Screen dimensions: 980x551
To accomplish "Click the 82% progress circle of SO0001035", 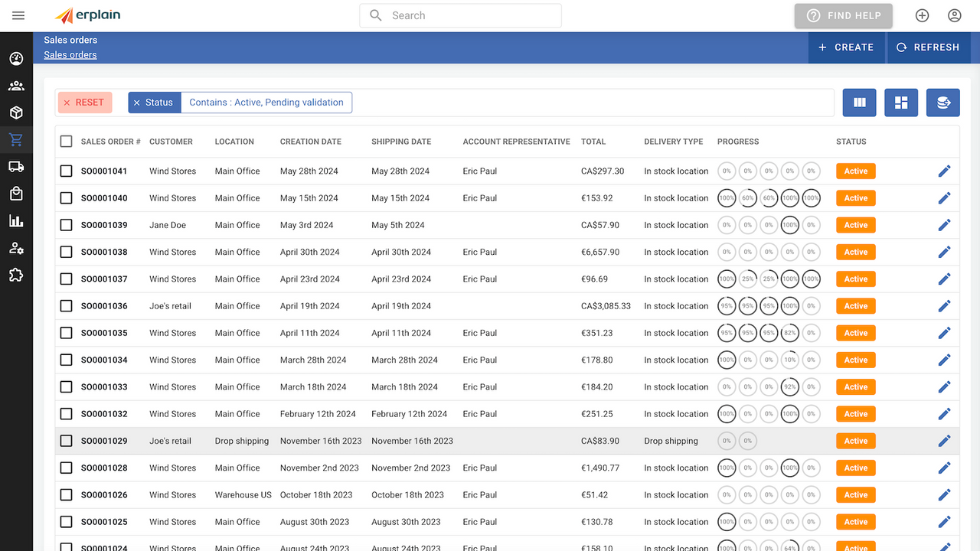I will tap(790, 333).
